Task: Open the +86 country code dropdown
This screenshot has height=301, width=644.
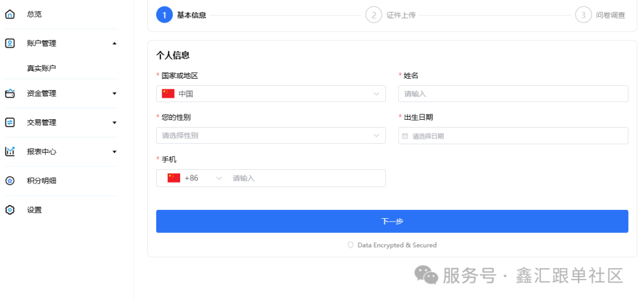Action: pyautogui.click(x=219, y=178)
